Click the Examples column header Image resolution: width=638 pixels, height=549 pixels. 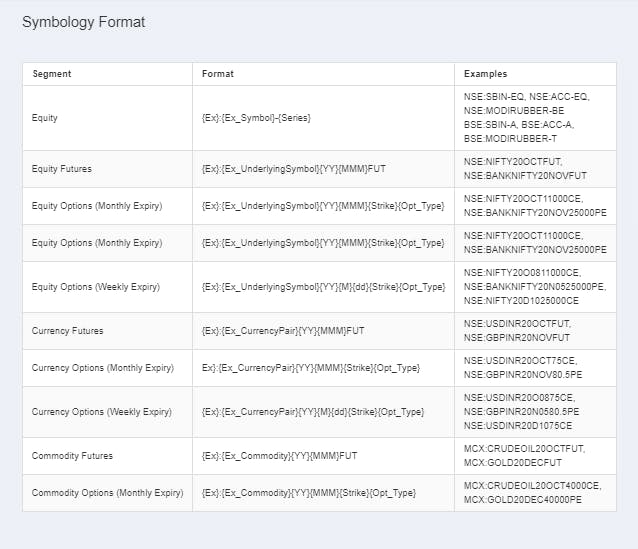[x=485, y=74]
